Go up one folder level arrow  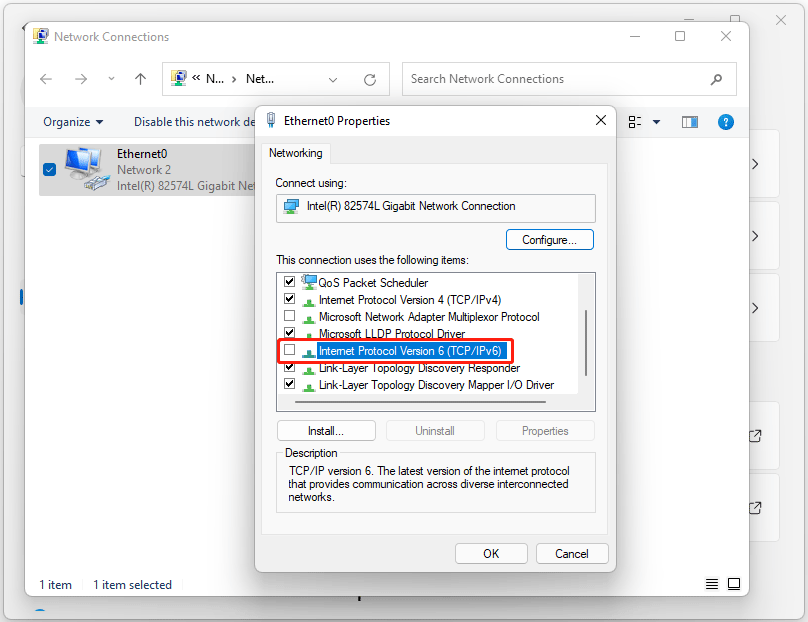point(140,79)
